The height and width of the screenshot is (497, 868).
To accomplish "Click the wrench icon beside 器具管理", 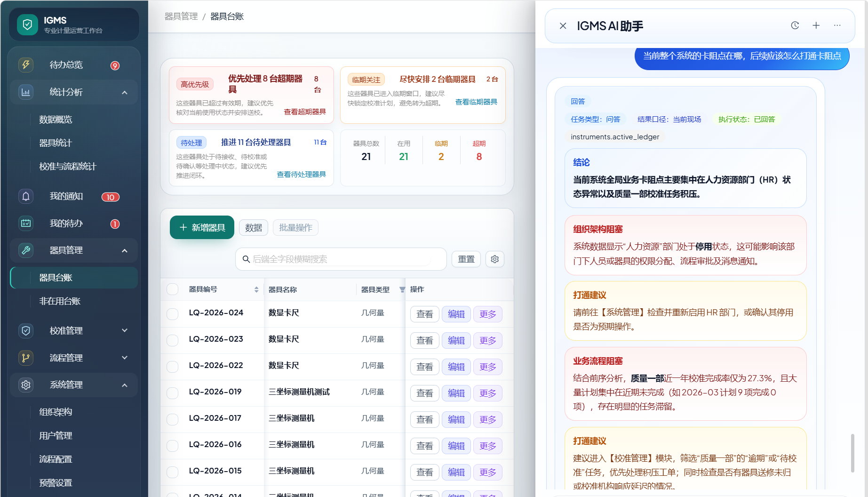I will click(26, 250).
